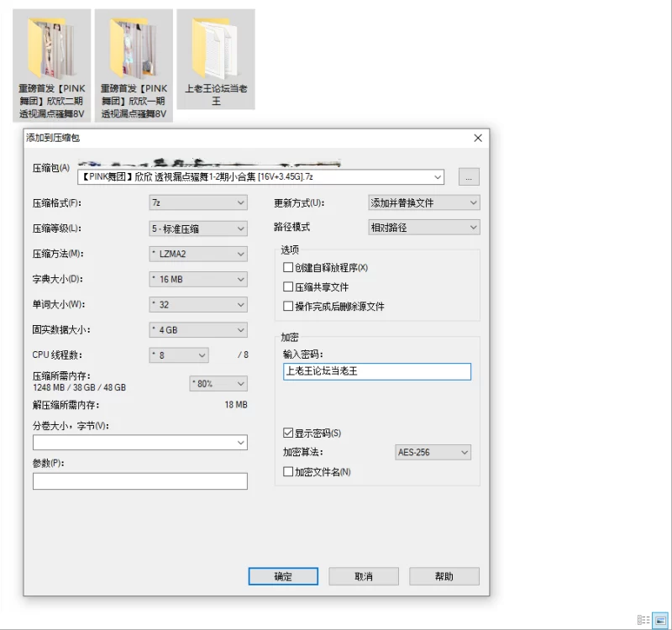
Task: Open the 压缩格式 7z dropdown
Action: tap(198, 202)
